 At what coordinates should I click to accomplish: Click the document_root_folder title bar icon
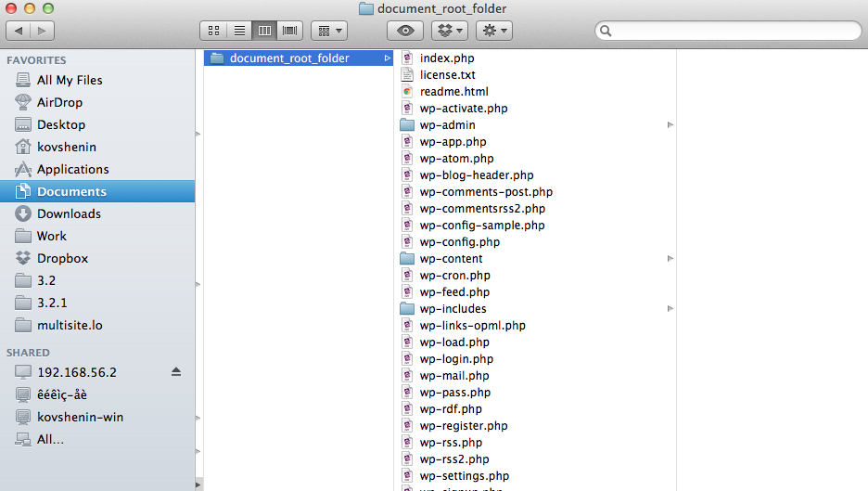point(366,8)
